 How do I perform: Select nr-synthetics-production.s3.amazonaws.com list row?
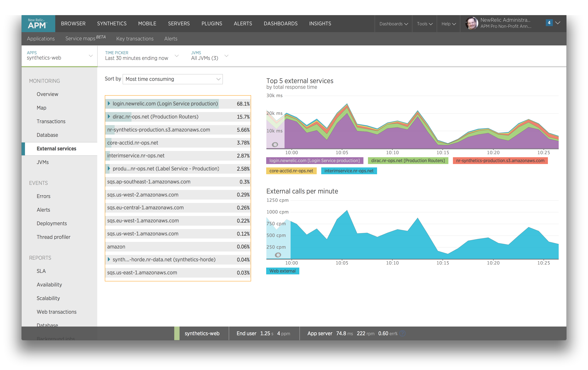click(x=178, y=129)
